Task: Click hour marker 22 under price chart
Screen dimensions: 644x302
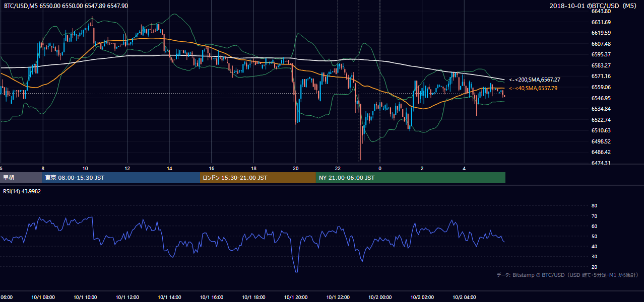Action: pyautogui.click(x=338, y=169)
